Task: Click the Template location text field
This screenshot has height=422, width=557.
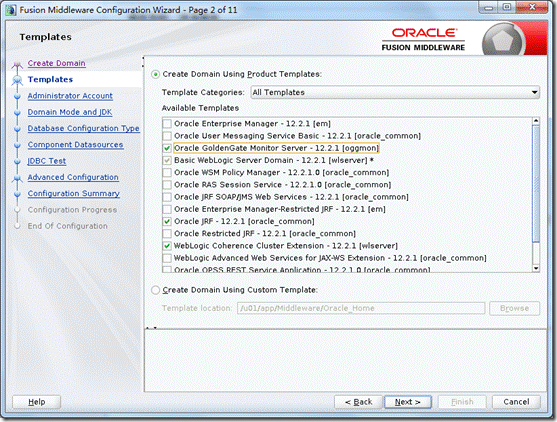Action: 361,308
